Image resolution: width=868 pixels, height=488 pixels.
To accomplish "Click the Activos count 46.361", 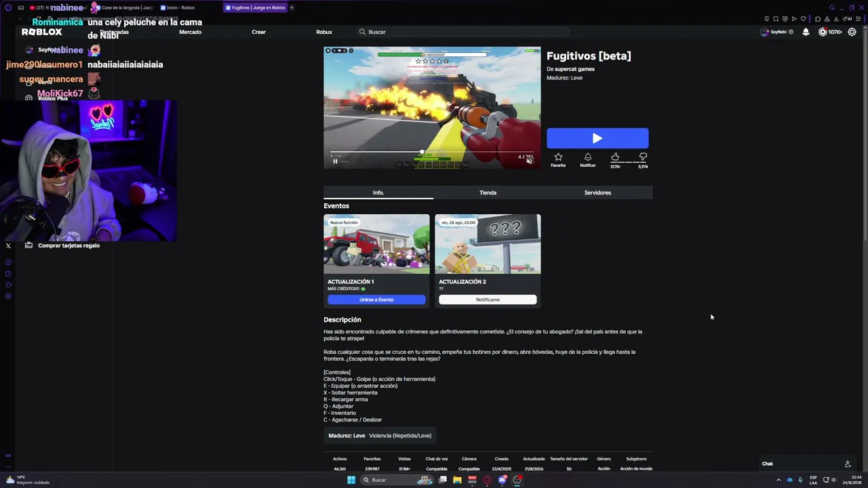I will tap(340, 468).
